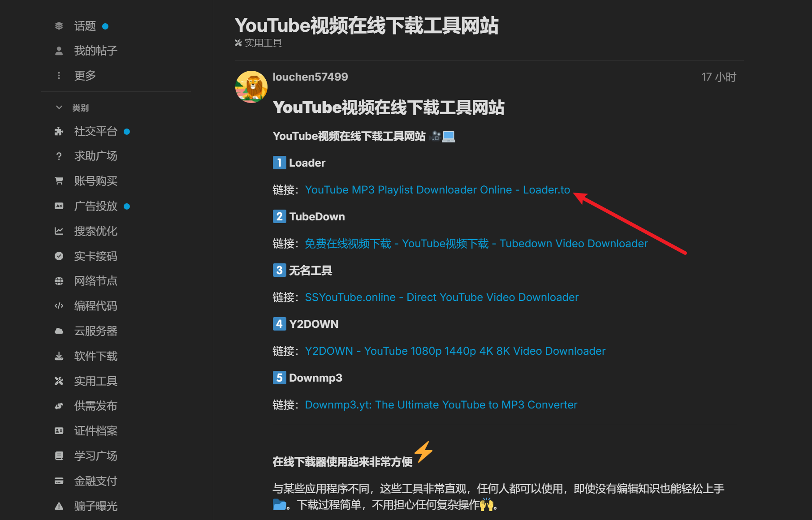Click the topic title at the top

(367, 26)
